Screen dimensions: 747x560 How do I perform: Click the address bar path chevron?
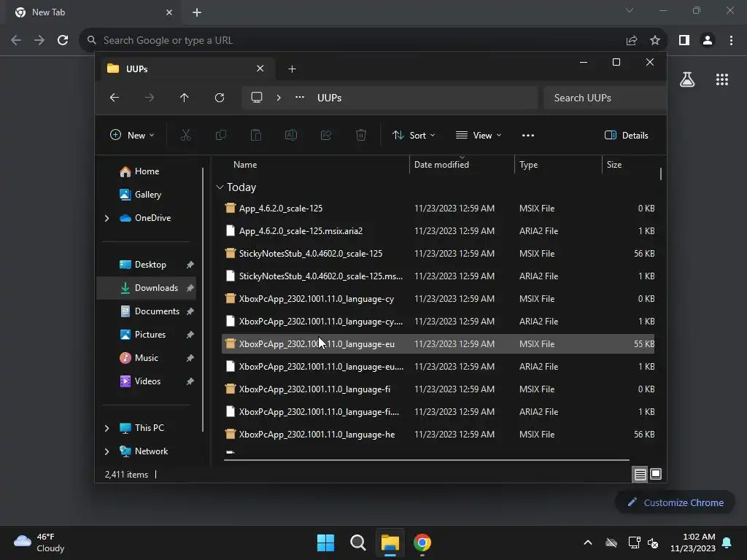coord(279,98)
